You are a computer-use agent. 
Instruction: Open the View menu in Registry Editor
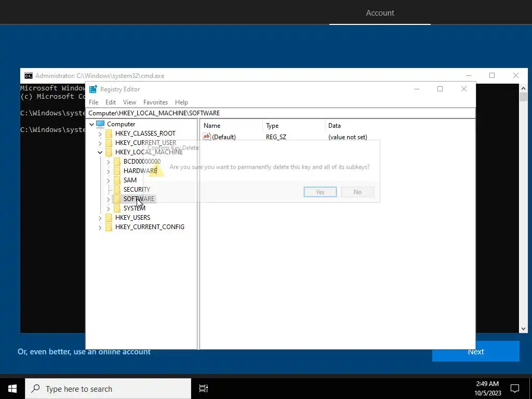point(129,102)
